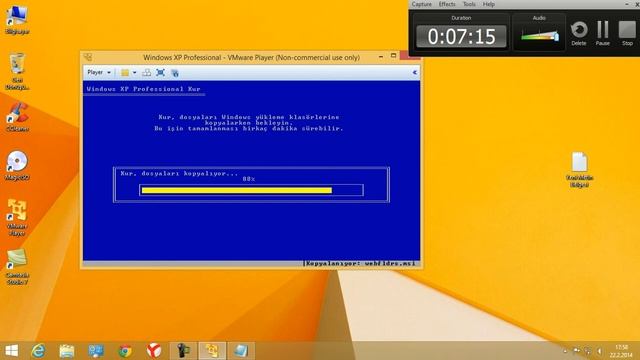Open File Explorer from taskbar
The height and width of the screenshot is (360, 640).
(x=67, y=351)
